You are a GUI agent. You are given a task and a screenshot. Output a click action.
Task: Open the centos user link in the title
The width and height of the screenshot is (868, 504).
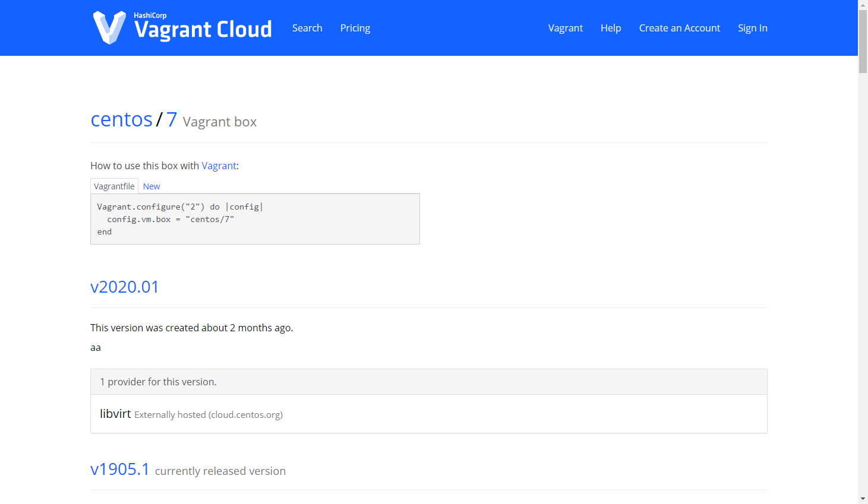(x=122, y=119)
